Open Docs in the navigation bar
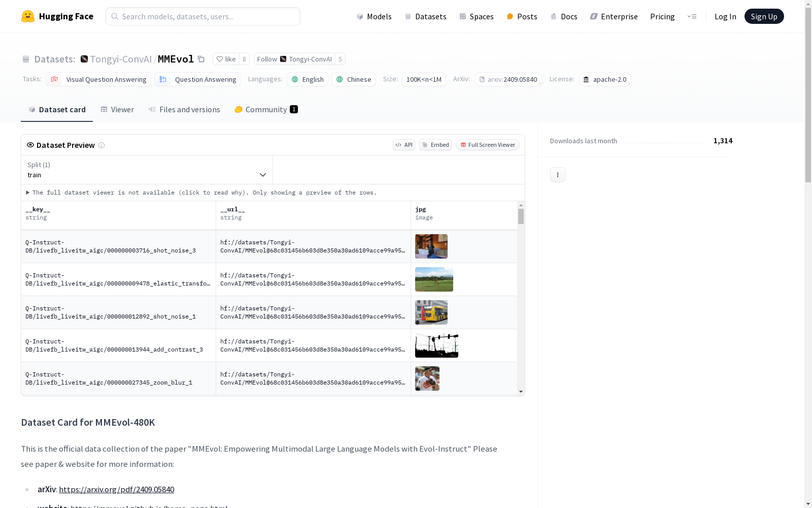Image resolution: width=812 pixels, height=508 pixels. (564, 16)
